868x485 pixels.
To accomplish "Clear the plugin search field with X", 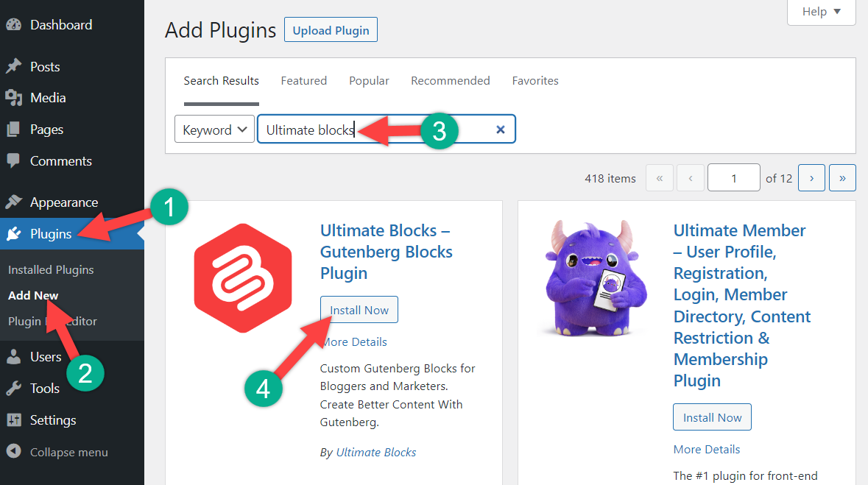I will coord(501,129).
